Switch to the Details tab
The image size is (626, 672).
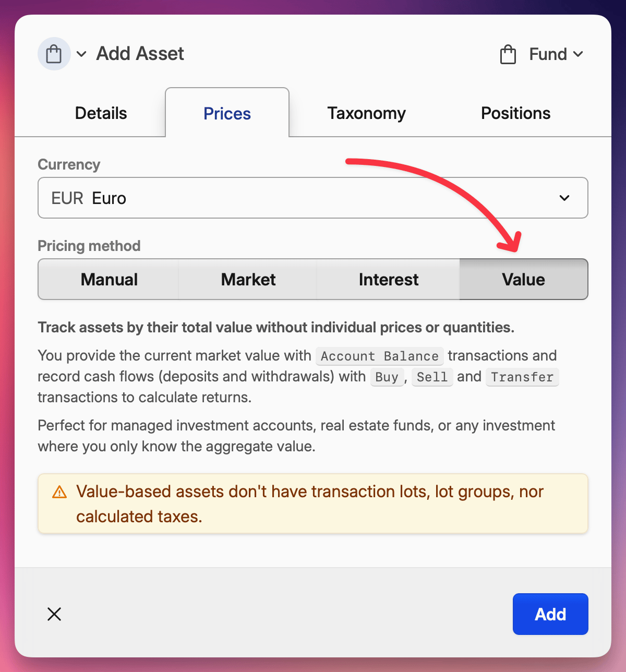(101, 113)
